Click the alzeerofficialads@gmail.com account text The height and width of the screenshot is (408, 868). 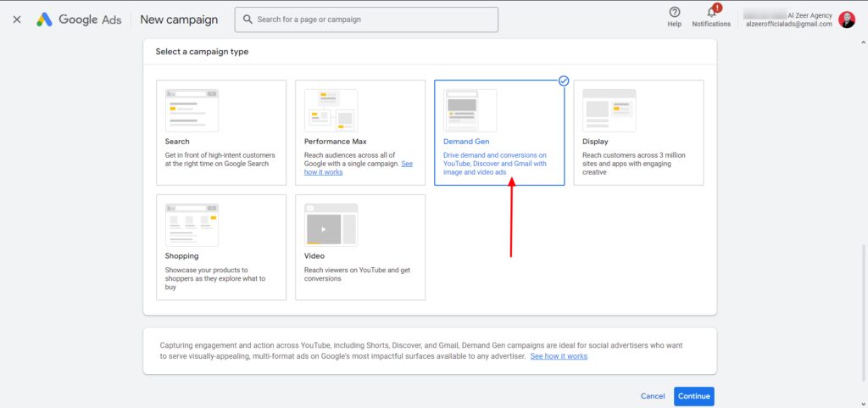click(789, 25)
